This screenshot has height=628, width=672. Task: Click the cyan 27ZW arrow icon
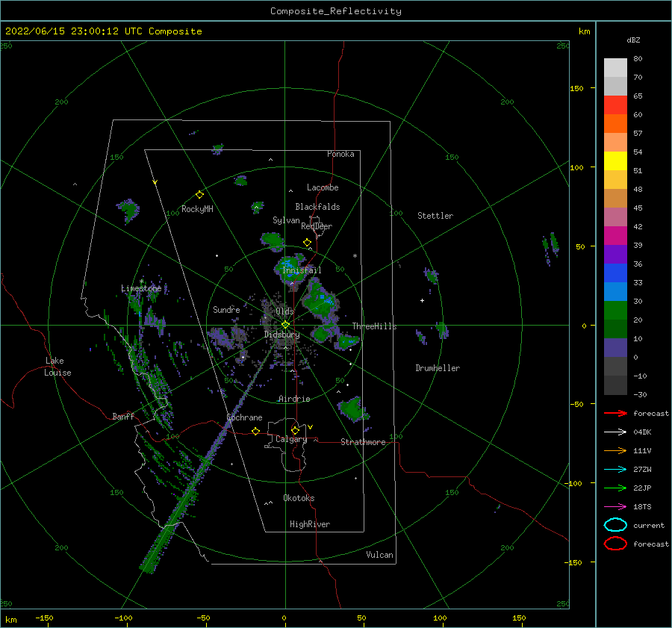(x=615, y=470)
